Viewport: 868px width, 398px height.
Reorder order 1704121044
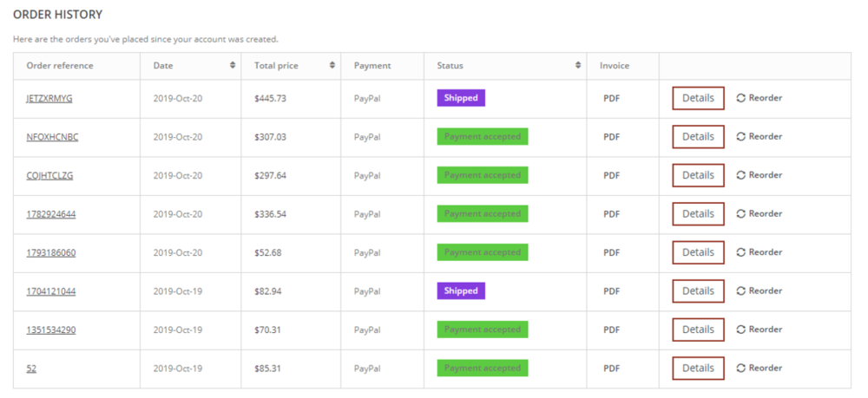pyautogui.click(x=759, y=291)
